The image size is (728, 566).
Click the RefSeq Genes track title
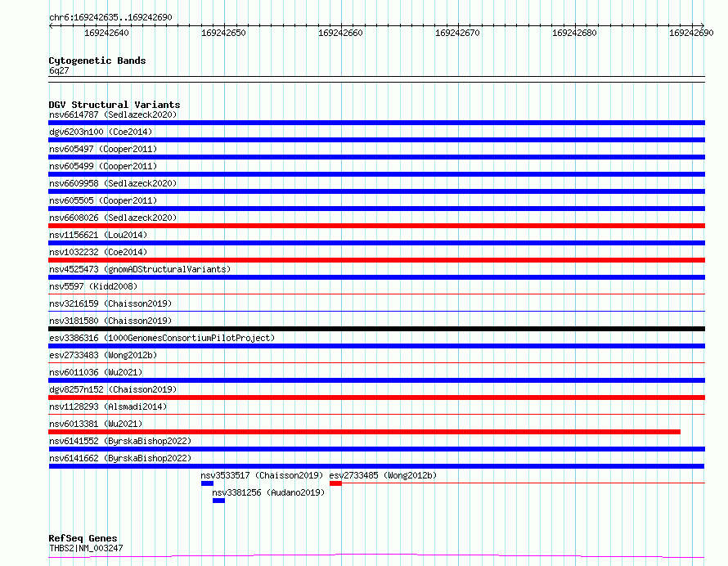pos(83,539)
